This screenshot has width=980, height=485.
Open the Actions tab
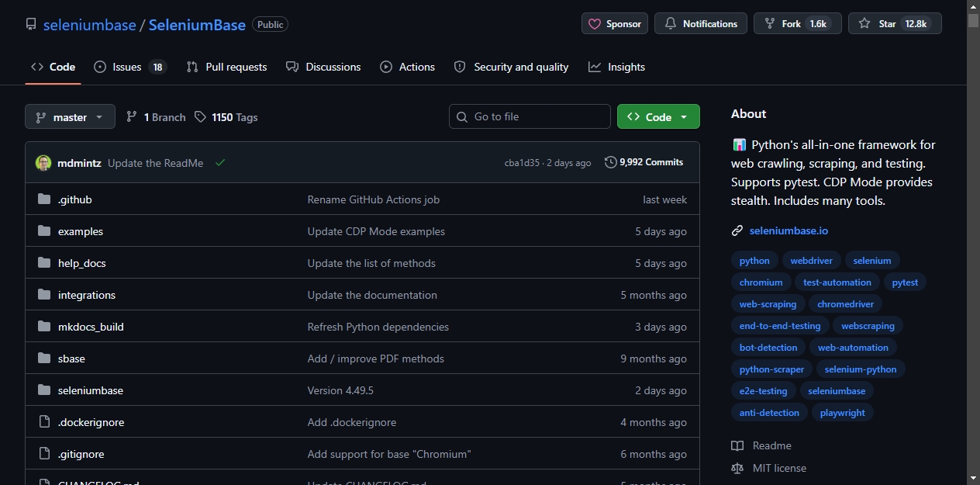pyautogui.click(x=408, y=67)
